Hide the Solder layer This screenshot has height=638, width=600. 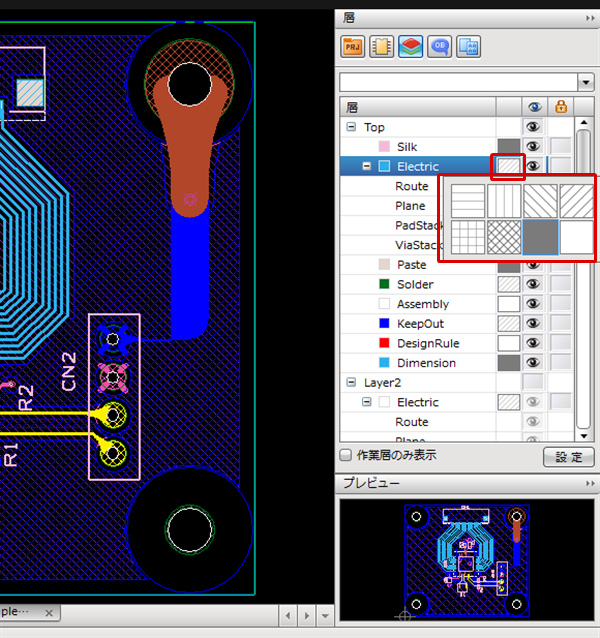pyautogui.click(x=533, y=284)
